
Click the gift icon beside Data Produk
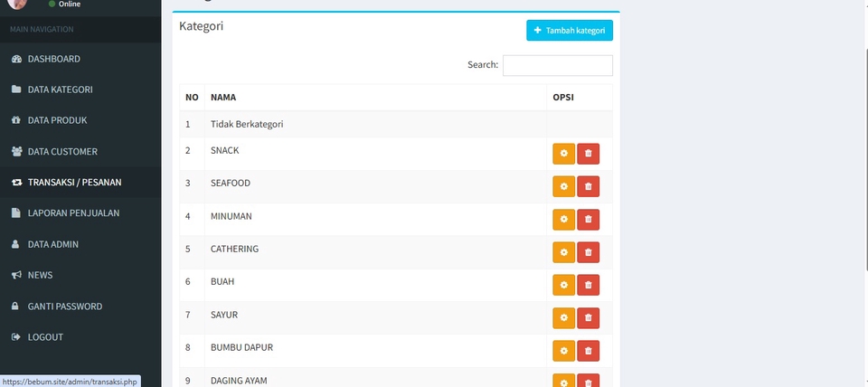[x=16, y=120]
